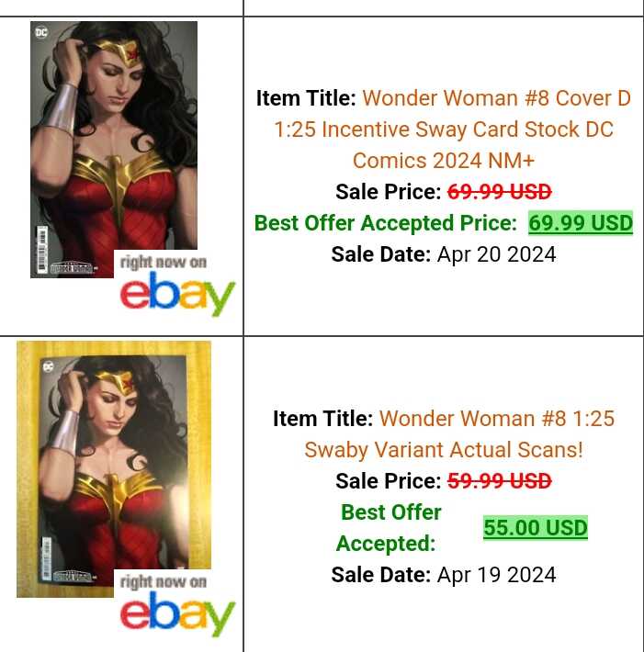Image resolution: width=644 pixels, height=652 pixels.
Task: Click the 'Best Offer Accepted:' label in second listing
Action: (389, 528)
